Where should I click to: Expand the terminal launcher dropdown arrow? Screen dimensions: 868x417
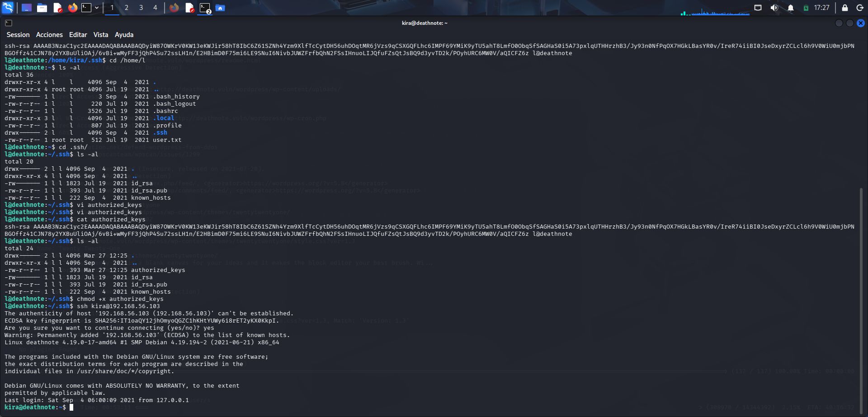97,8
